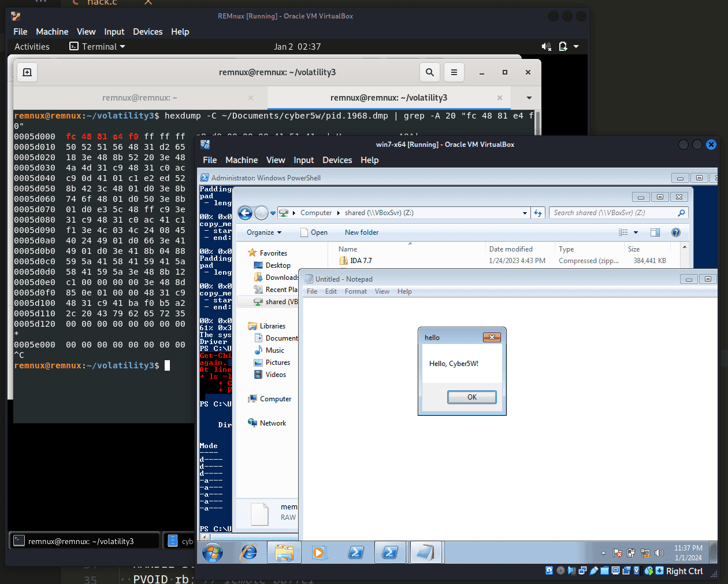Click the Action Center flag icon
728x584 pixels.
click(617, 553)
